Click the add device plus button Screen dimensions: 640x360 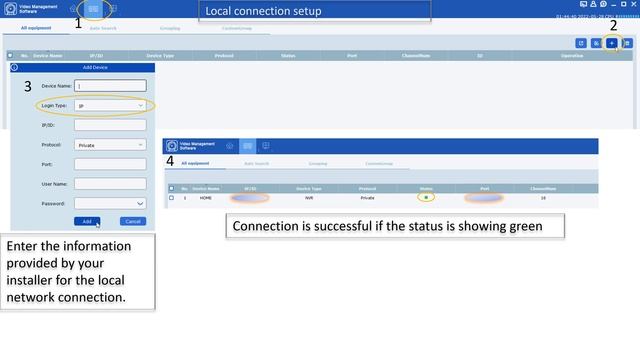612,43
